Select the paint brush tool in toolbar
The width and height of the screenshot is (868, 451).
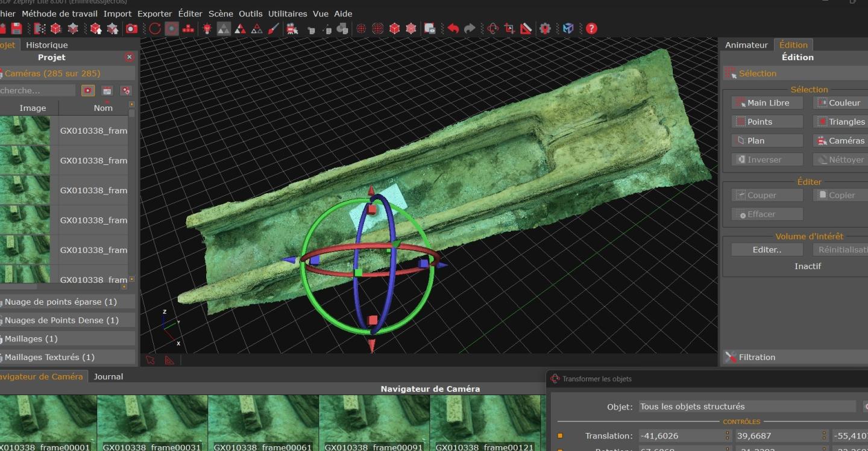pyautogui.click(x=273, y=28)
